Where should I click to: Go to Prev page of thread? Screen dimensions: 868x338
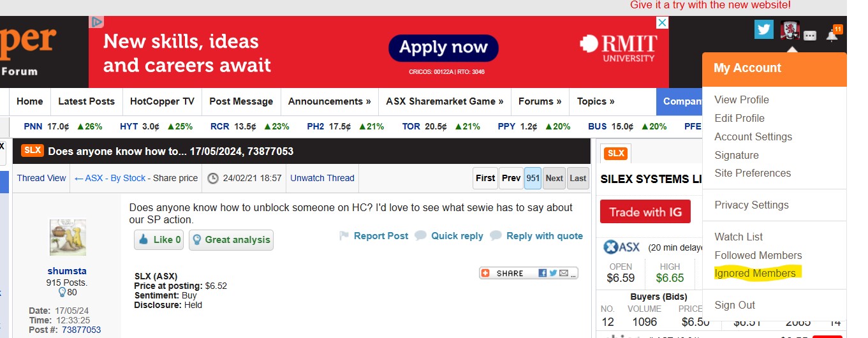pyautogui.click(x=511, y=179)
